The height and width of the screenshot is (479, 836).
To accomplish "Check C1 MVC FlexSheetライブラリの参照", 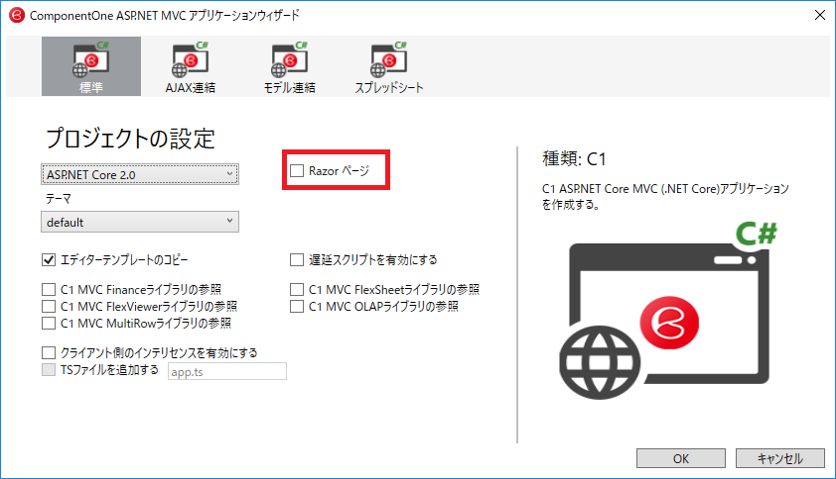I will [297, 290].
